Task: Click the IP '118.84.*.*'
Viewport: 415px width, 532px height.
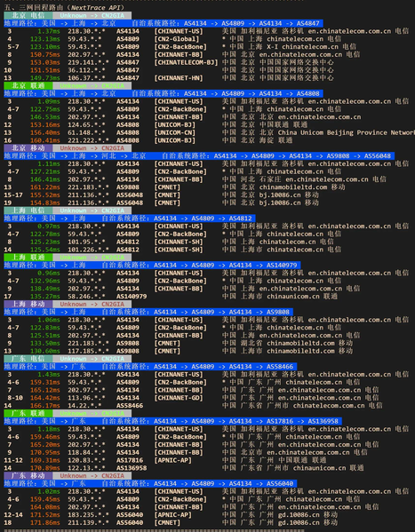Action: pyautogui.click(x=86, y=452)
